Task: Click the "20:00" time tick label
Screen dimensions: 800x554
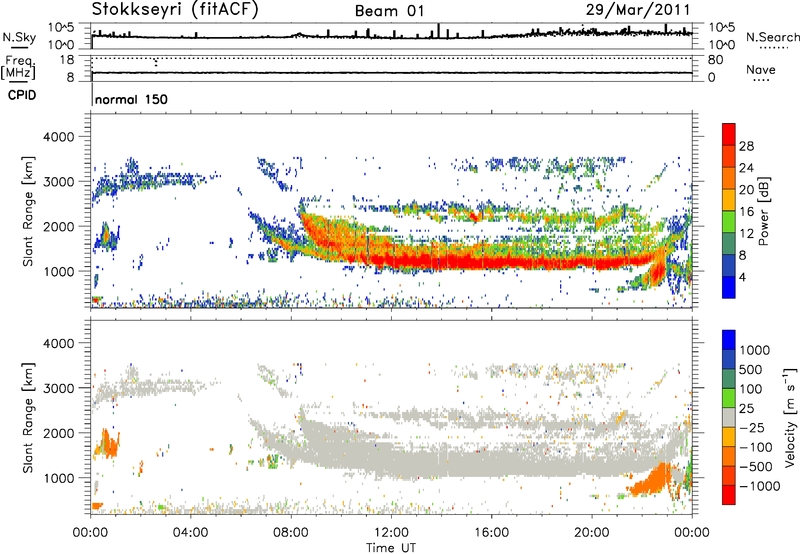Action: [x=592, y=533]
